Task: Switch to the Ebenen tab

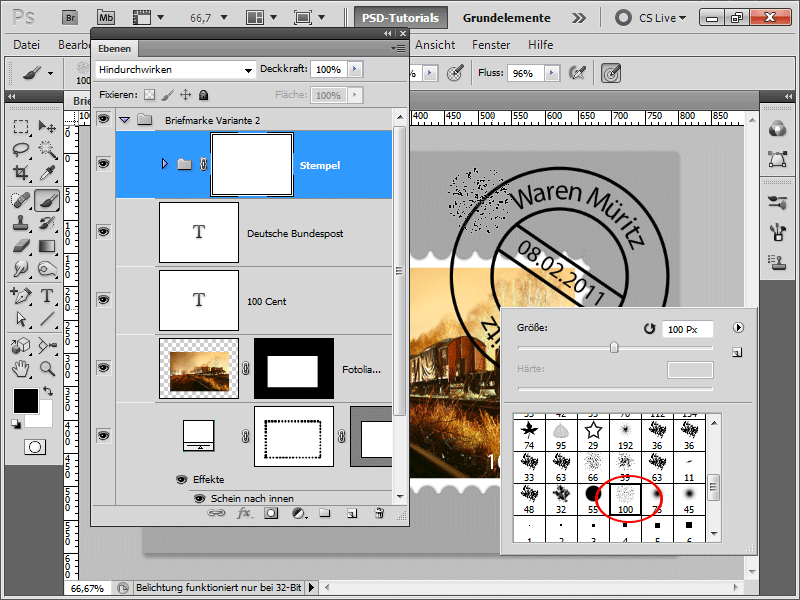Action: 115,48
